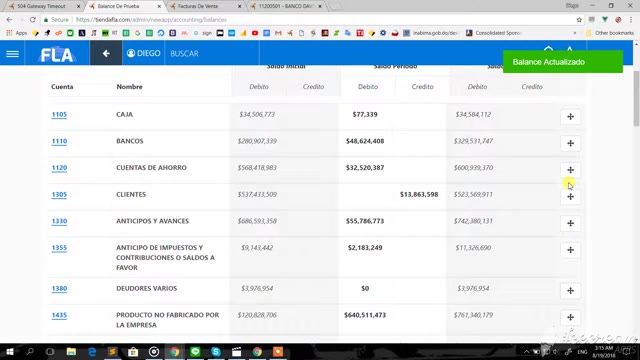Open account 1435 link

[x=59, y=315]
